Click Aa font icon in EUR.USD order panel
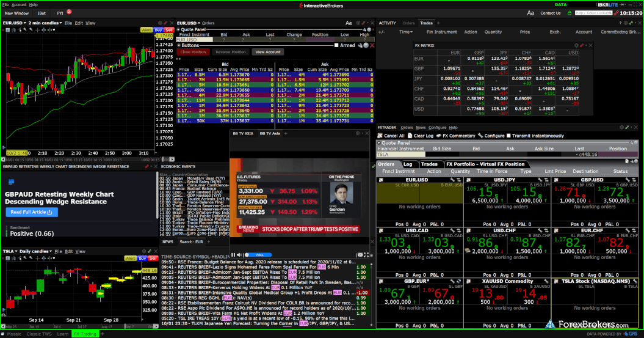644x338 pixels. pos(349,23)
